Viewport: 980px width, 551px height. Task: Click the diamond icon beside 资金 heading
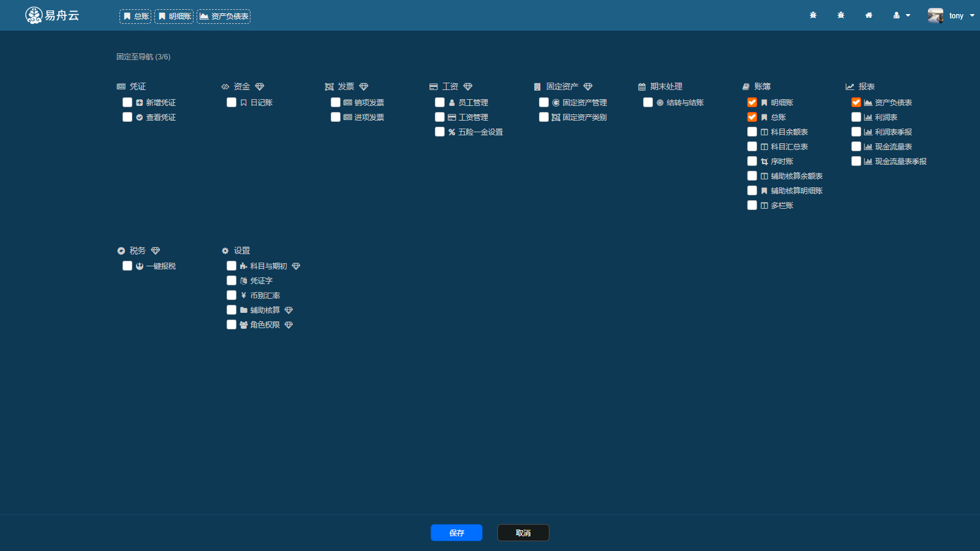260,87
